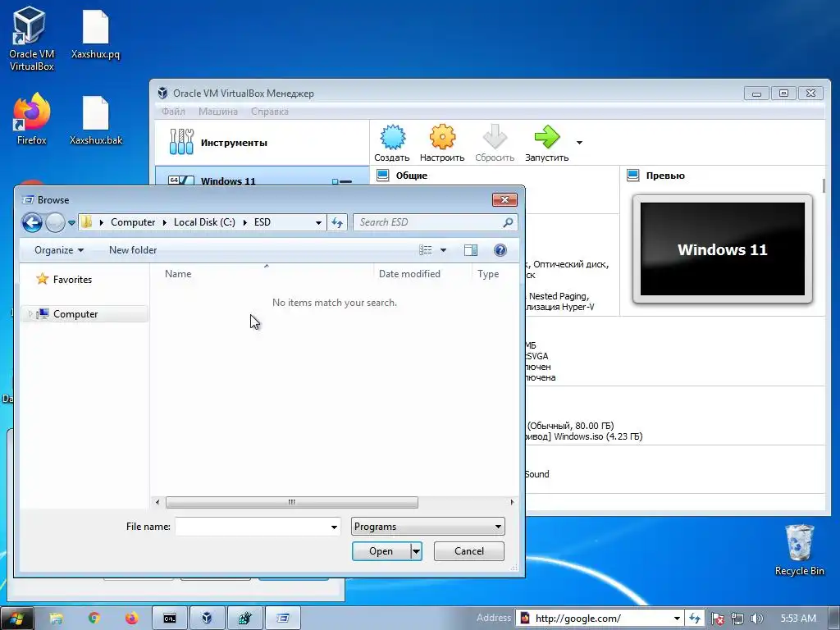This screenshot has width=840, height=630.
Task: Switch to the command prompt taskbar button
Action: click(170, 619)
